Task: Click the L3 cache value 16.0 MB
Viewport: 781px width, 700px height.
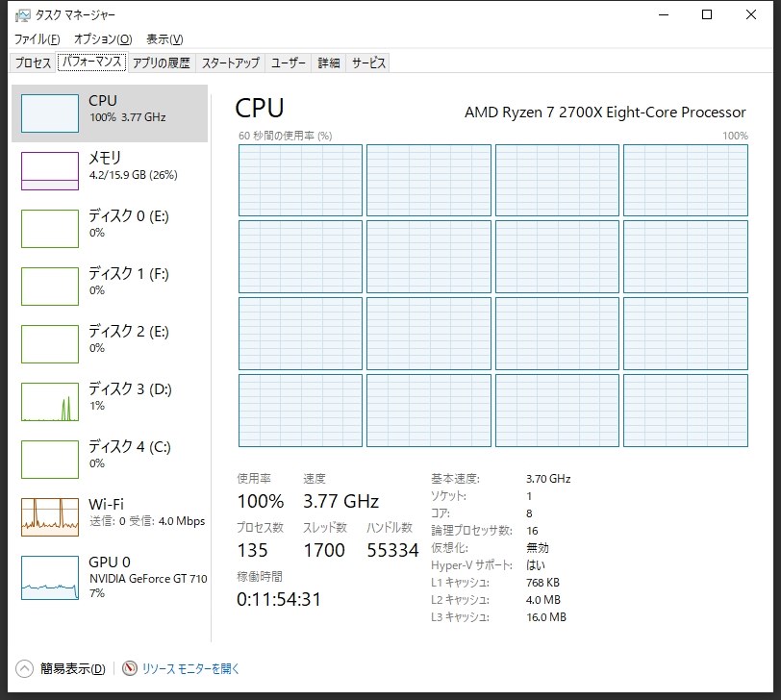Action: coord(546,617)
